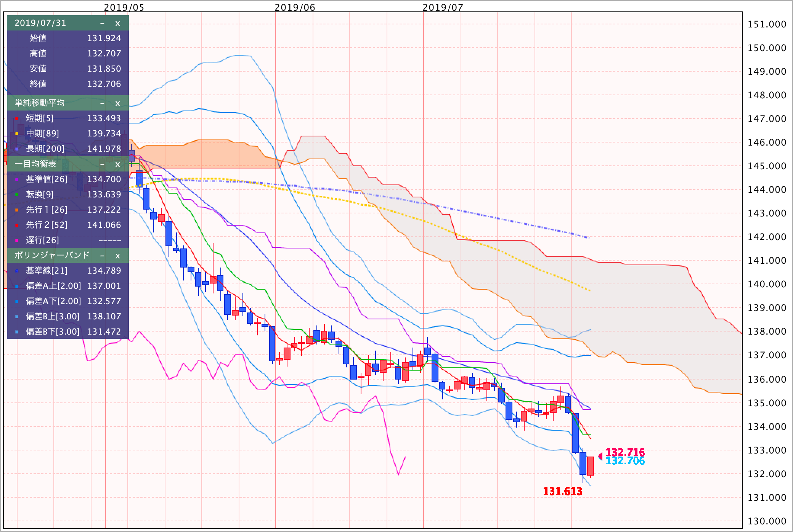
Task: Click the red marker for 先行2[52]
Action: 17,225
